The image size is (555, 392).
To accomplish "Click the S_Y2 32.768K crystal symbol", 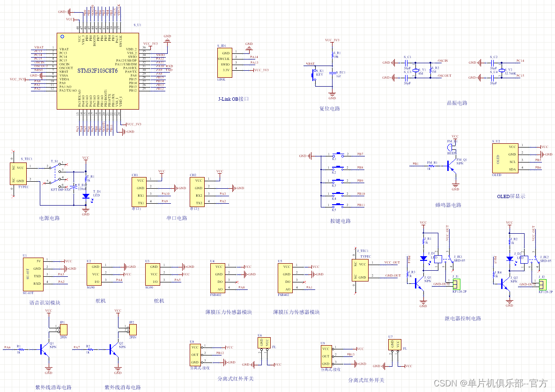I will (x=501, y=70).
